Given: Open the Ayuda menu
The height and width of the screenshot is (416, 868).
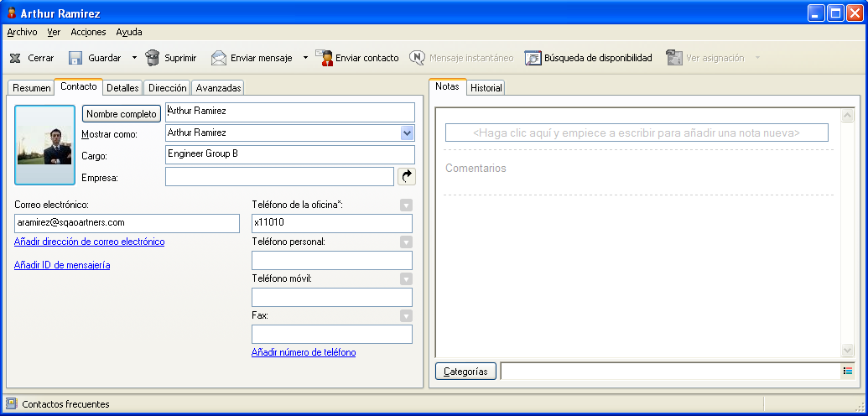Looking at the screenshot, I should 129,32.
